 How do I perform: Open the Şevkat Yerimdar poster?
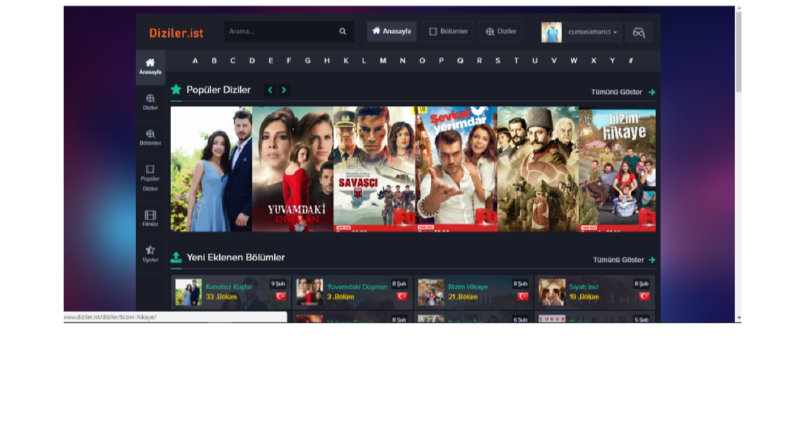coord(456,169)
